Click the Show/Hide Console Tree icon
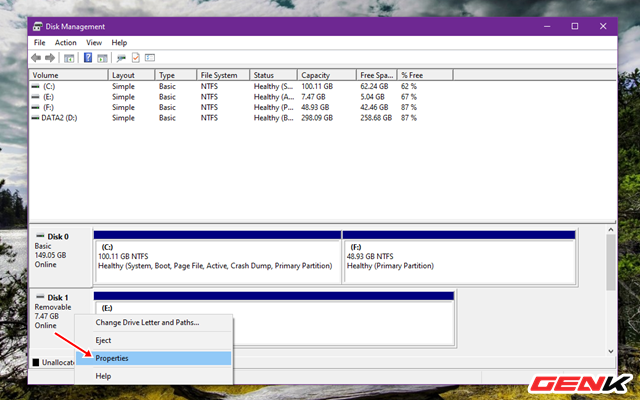640x400 pixels. click(69, 58)
